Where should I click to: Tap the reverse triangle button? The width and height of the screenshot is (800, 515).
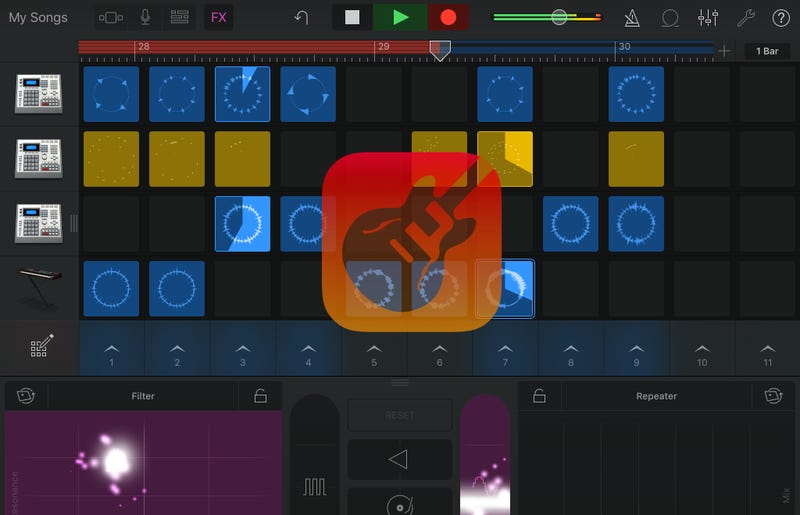(399, 459)
